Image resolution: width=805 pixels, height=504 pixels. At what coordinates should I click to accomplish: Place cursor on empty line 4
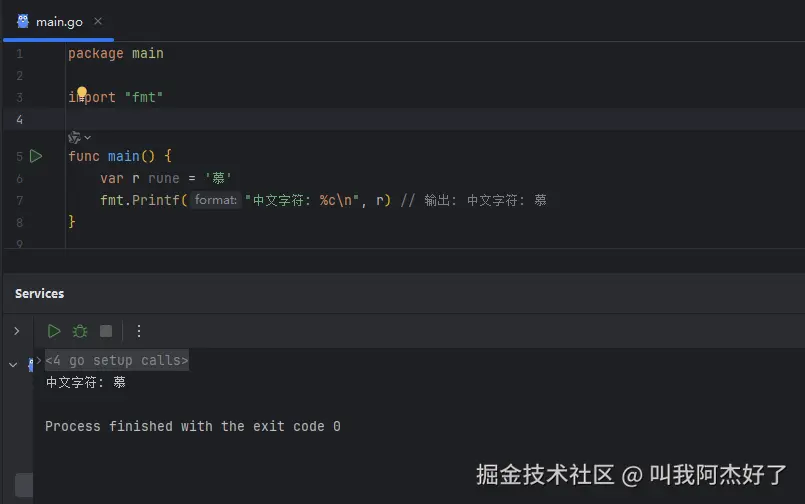point(300,119)
